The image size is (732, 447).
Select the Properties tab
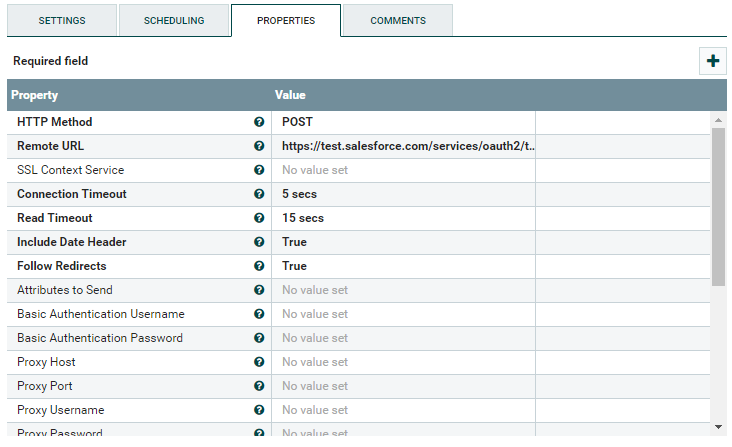point(286,21)
